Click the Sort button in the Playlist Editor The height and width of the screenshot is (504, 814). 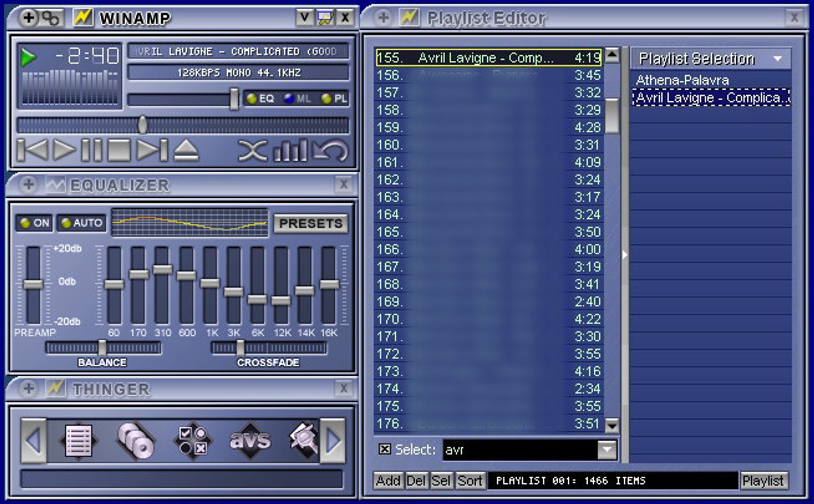[470, 481]
